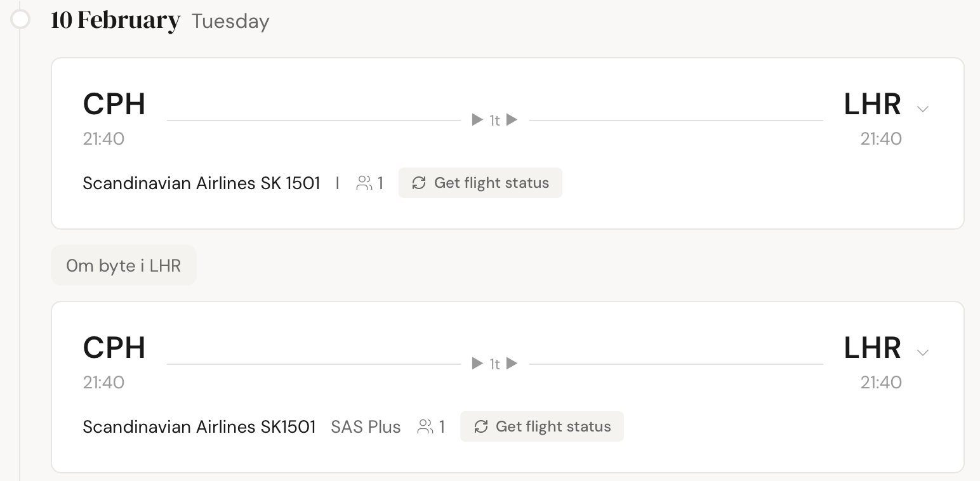Click the passengers icon beside SAS Plus
The image size is (980, 481).
click(425, 427)
